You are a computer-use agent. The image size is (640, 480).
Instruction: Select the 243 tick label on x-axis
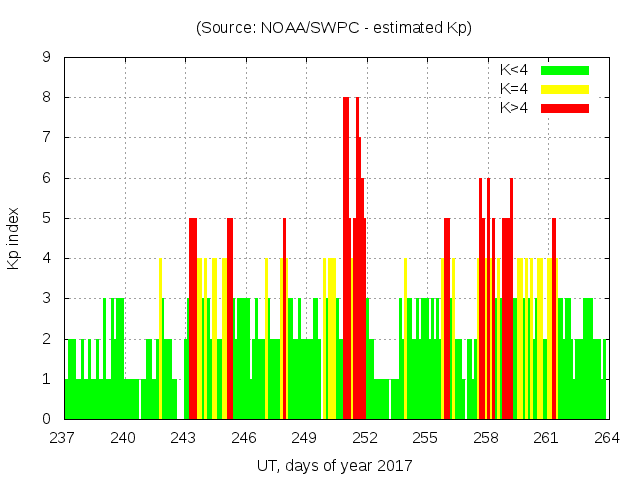pos(184,438)
